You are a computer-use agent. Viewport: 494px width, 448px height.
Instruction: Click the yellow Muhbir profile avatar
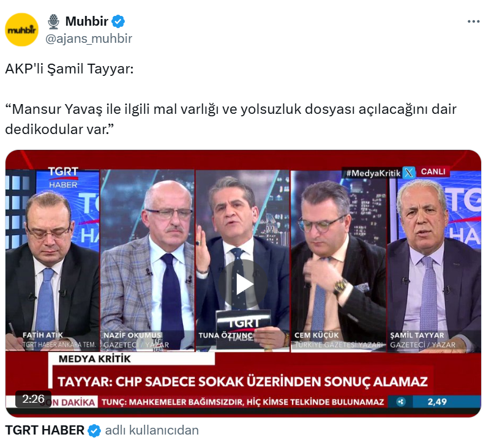[22, 29]
